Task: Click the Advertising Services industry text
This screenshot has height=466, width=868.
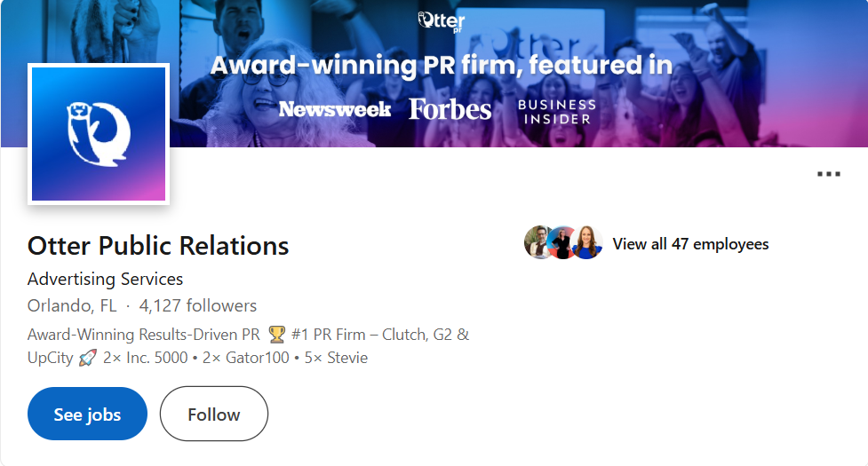Action: pyautogui.click(x=105, y=279)
